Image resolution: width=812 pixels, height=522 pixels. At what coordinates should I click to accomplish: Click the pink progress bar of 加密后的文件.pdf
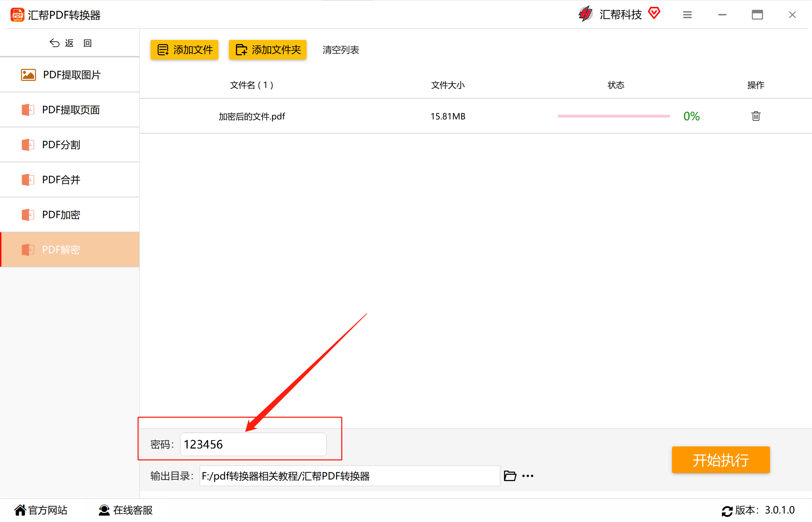614,116
